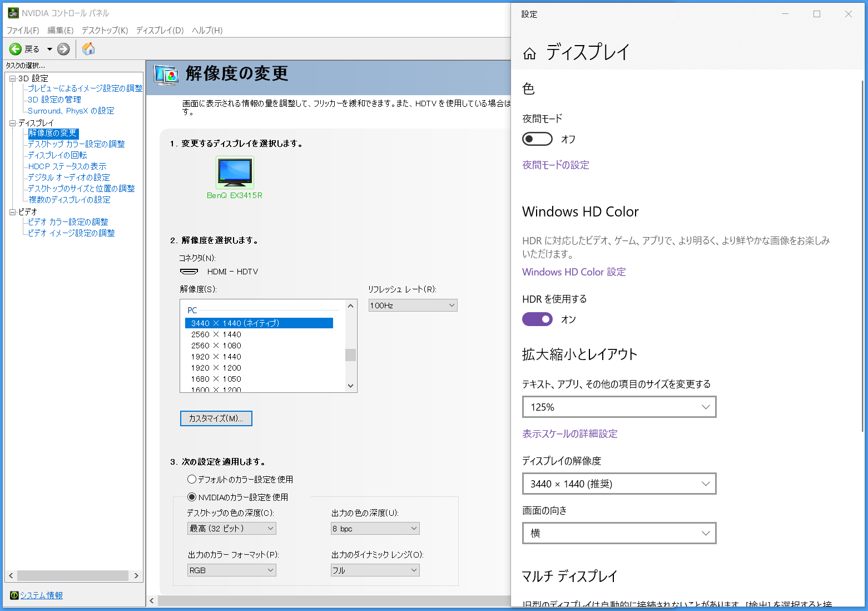Open the システム情報 link
The width and height of the screenshot is (868, 611).
[41, 595]
